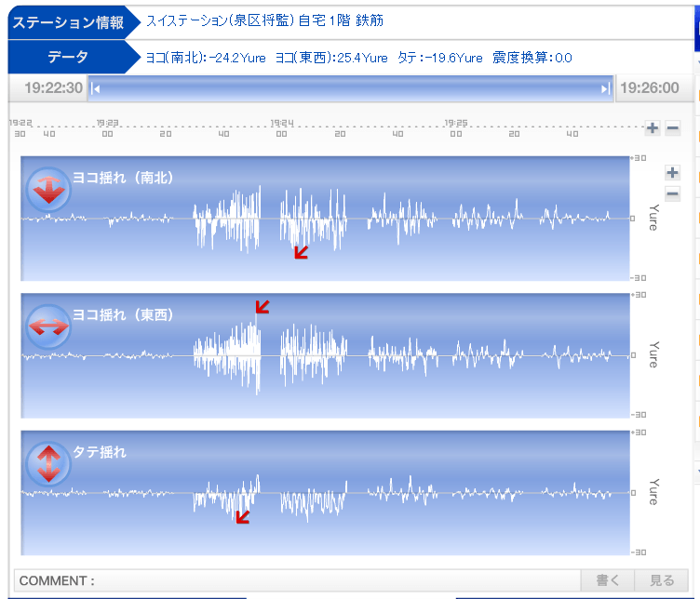Click the ヨコ揺れ(南北) waveform chart

[325, 219]
